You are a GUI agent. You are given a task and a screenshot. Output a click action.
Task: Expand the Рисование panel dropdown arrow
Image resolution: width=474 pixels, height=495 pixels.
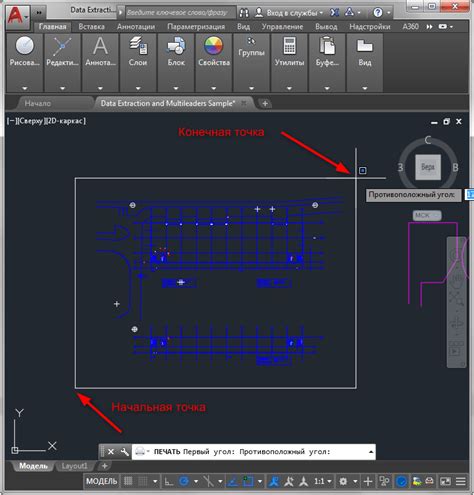point(25,88)
